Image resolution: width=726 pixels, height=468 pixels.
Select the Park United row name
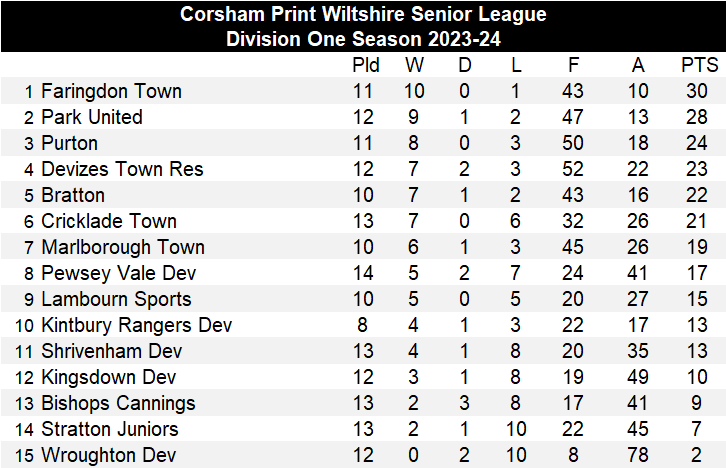point(92,117)
